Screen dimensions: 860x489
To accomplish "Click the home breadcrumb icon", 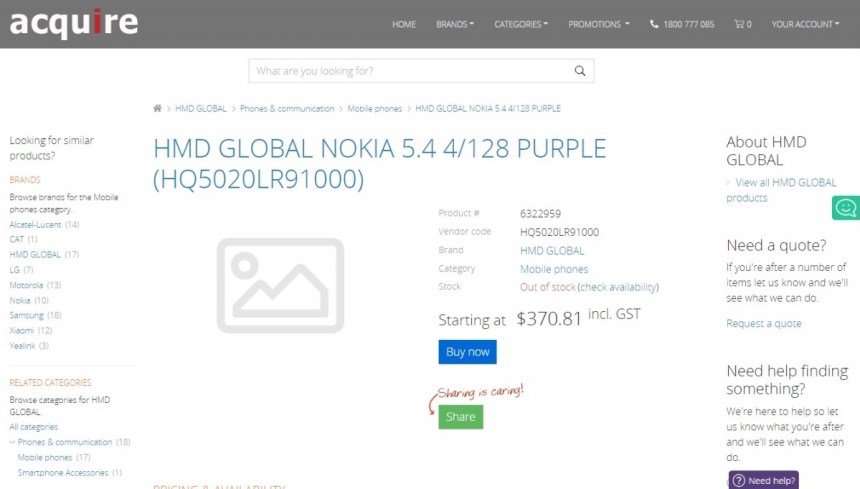I will [157, 108].
